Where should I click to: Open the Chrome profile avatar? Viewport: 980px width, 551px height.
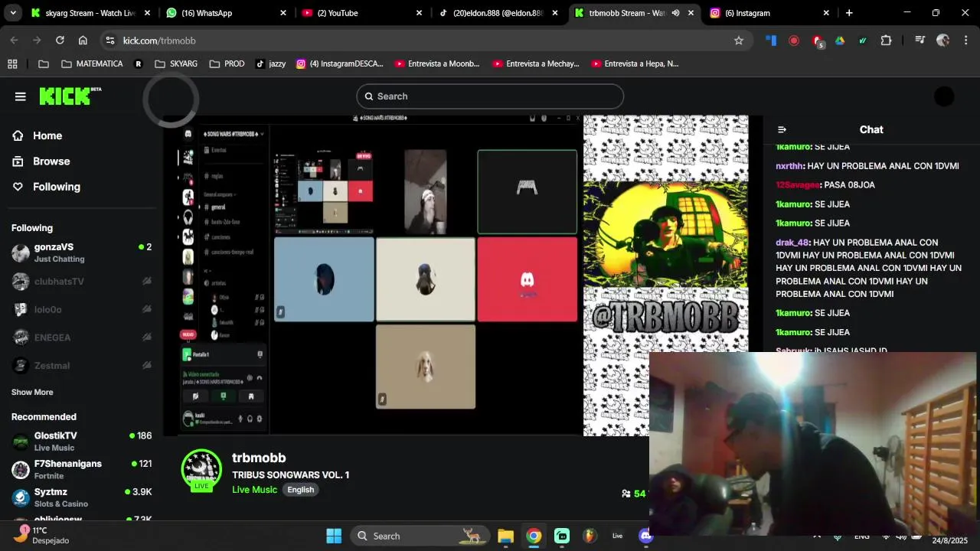tap(943, 41)
